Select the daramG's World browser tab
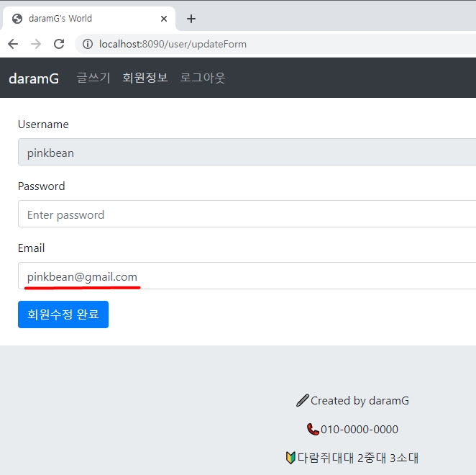 coord(88,19)
